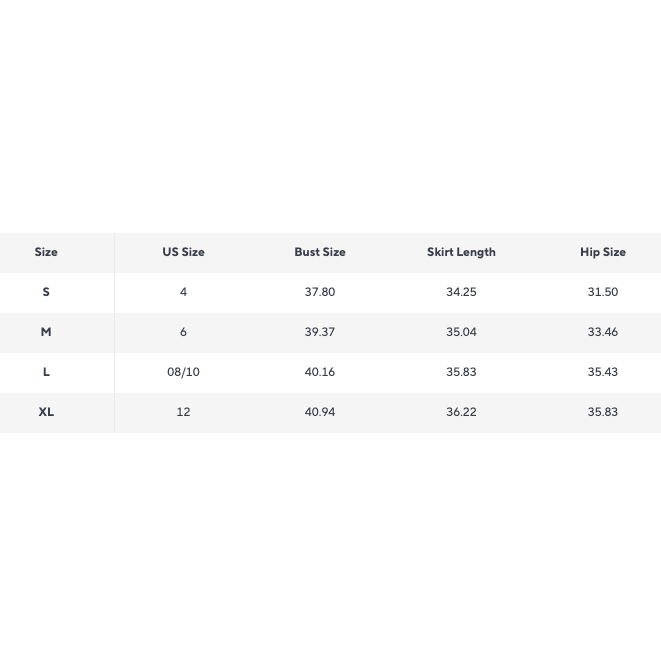
Task: Click the 35.04 skirt length cell
Action: (x=461, y=332)
